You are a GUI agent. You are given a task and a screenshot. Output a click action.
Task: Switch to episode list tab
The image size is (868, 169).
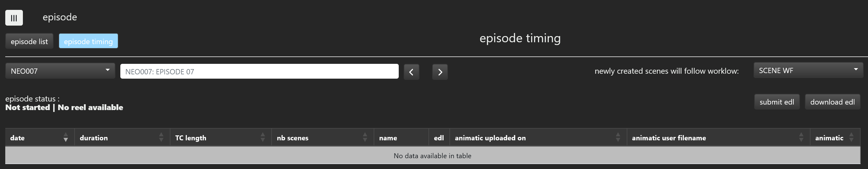tap(29, 41)
